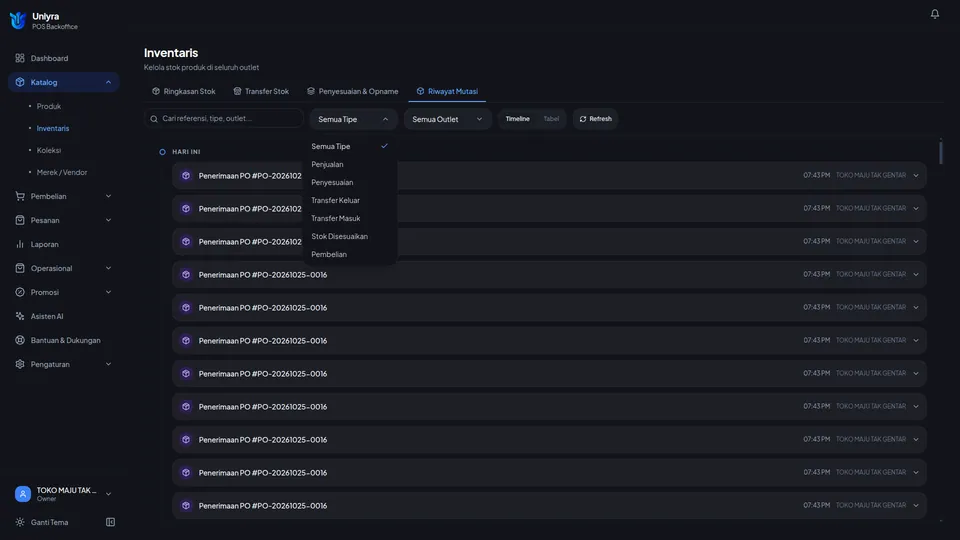Select Pembelian filter option in dropdown
Viewport: 960px width, 540px height.
[350, 254]
